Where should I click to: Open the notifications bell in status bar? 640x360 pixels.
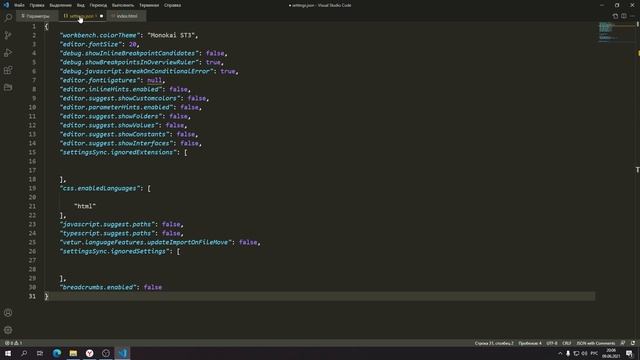pos(633,343)
